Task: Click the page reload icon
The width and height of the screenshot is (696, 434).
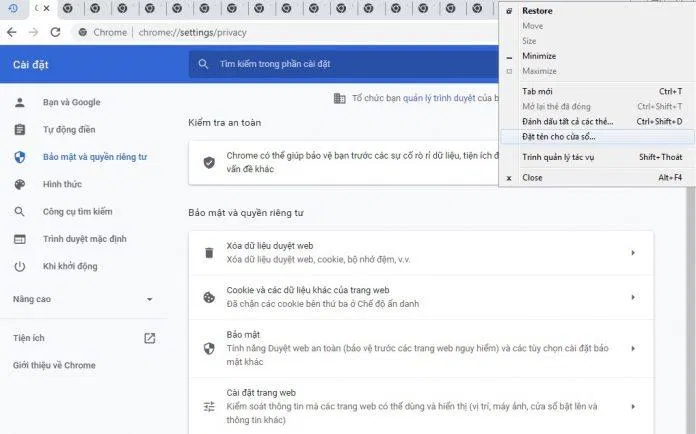Action: coord(55,32)
